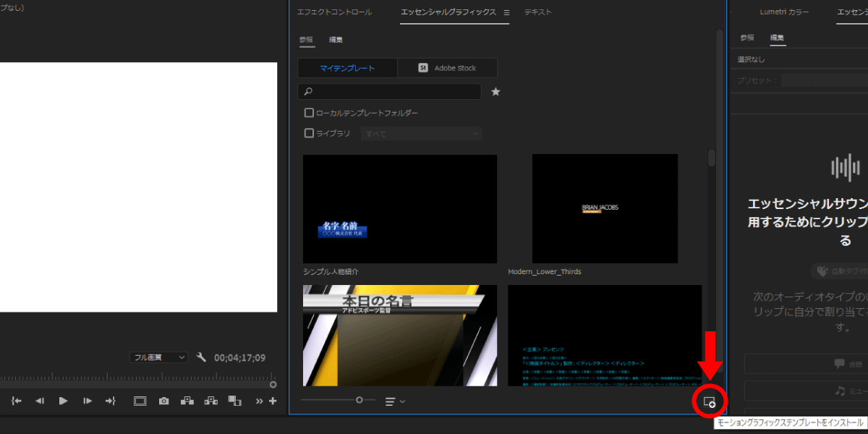Switch to Lumetri カラー tab
868x434 pixels.
click(784, 12)
